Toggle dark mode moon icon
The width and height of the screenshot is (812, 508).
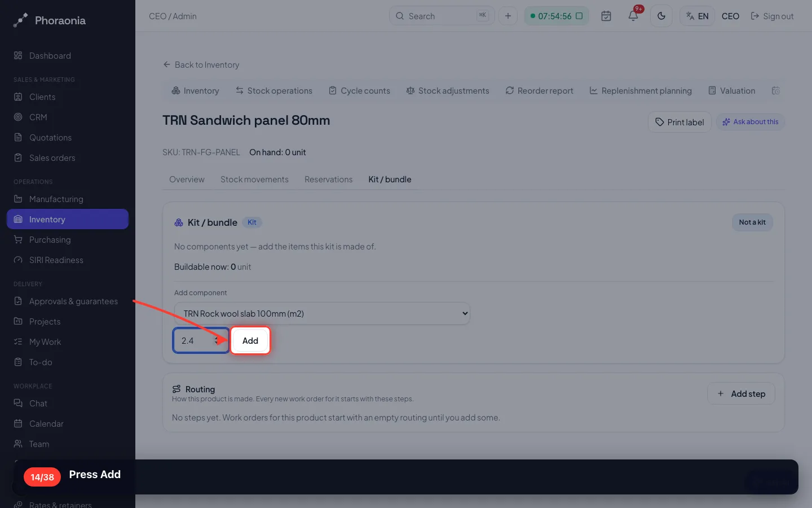tap(661, 16)
